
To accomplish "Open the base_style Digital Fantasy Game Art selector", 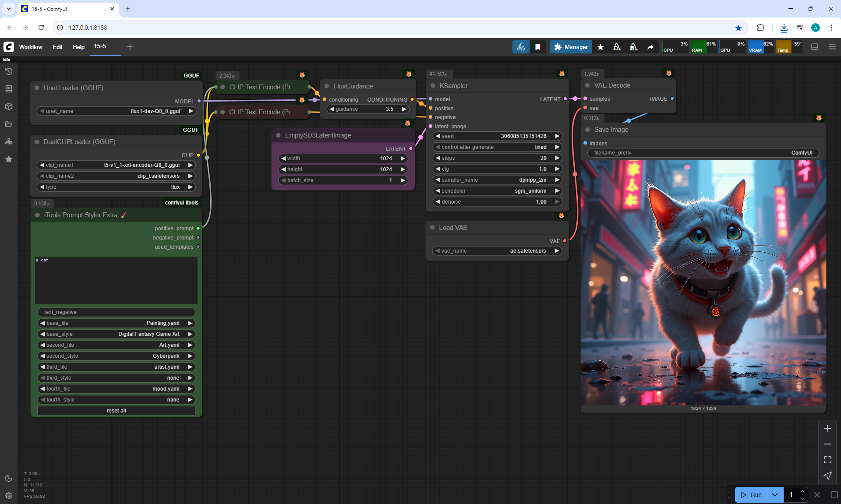I will [116, 334].
